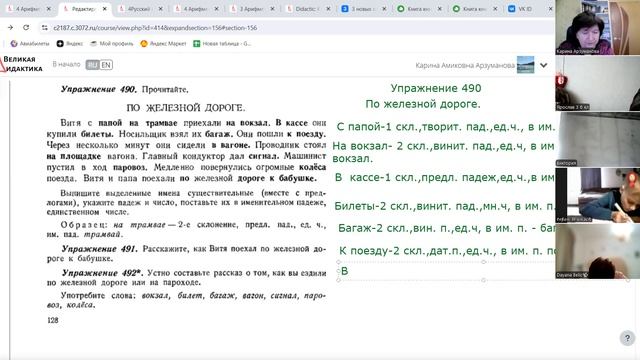
Task: Click the Великая Дидактика logo
Action: [x=21, y=64]
